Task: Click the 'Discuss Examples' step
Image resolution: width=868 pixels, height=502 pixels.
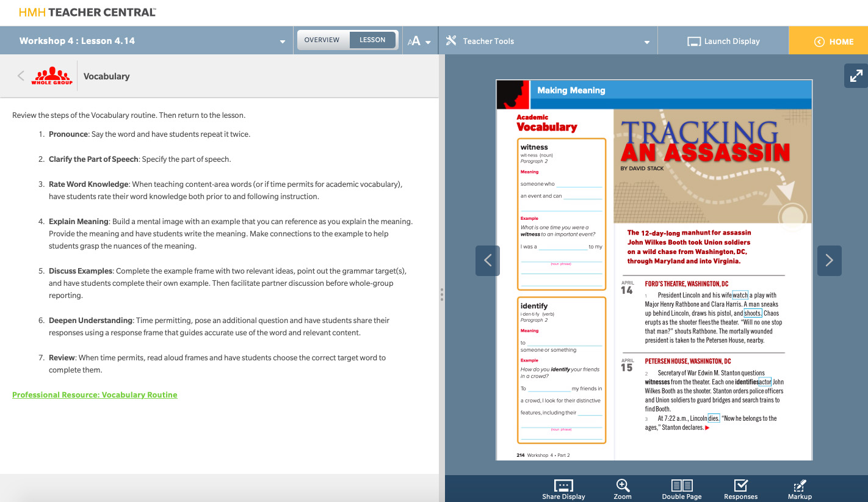Action: pyautogui.click(x=228, y=283)
